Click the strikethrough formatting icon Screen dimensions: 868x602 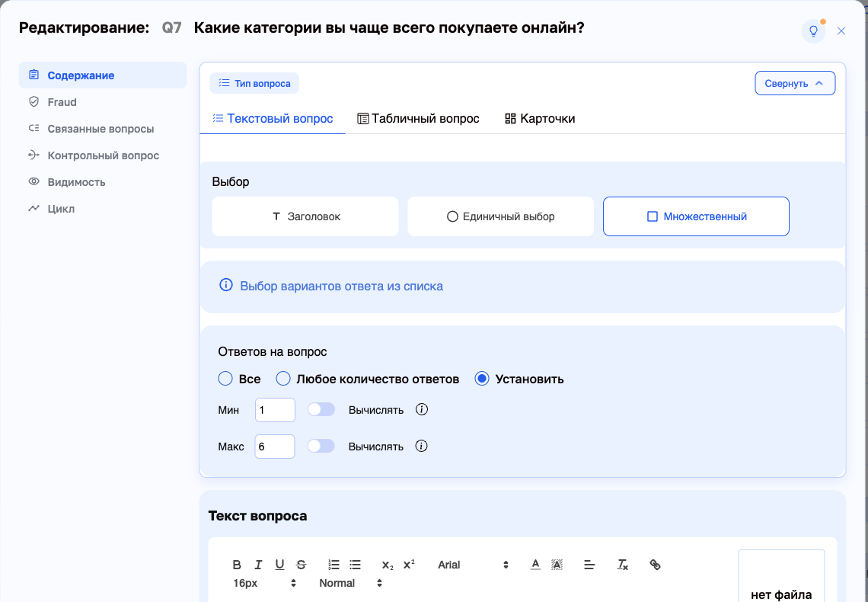click(x=302, y=565)
